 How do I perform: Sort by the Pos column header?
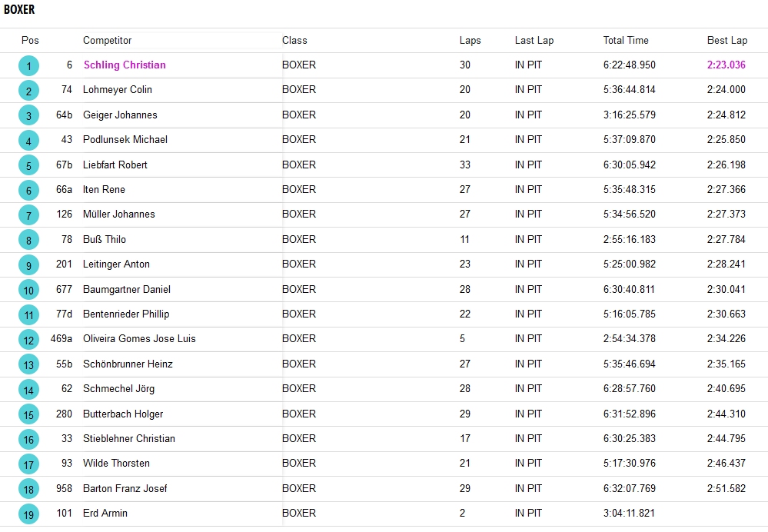pos(30,41)
